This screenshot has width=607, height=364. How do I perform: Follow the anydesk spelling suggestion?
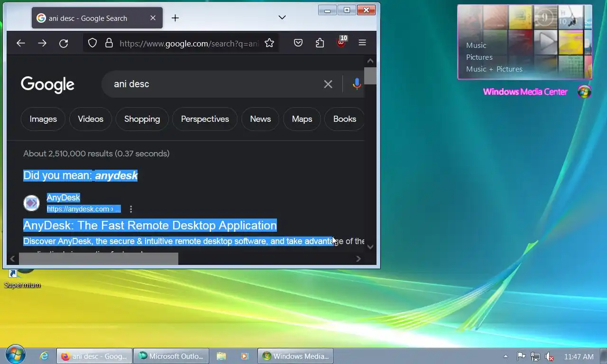(116, 176)
